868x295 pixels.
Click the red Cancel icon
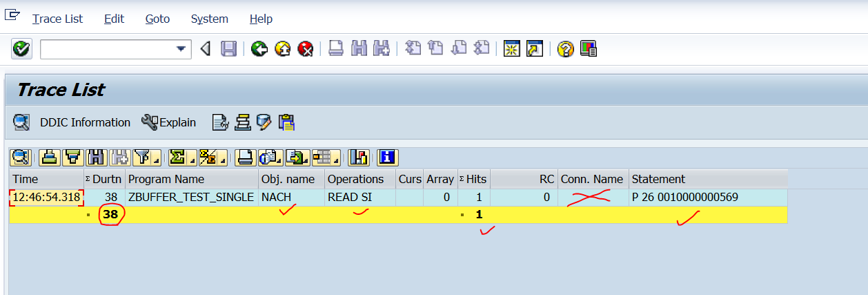tap(305, 49)
